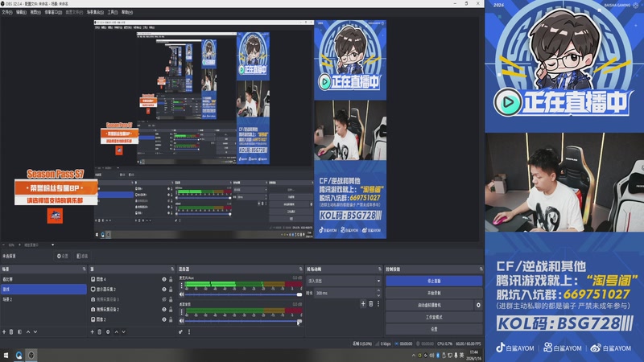Move source down in Sources toolbar
The height and width of the screenshot is (362, 644).
124,331
